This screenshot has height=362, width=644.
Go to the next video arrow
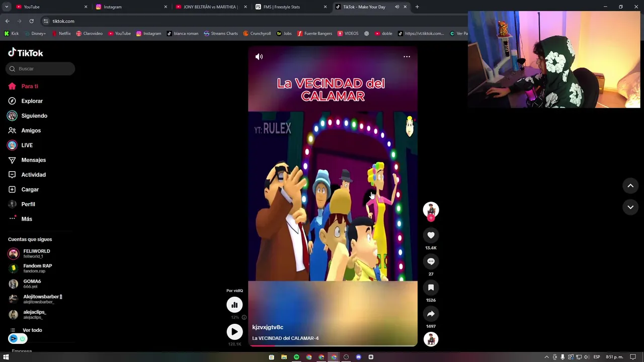630,207
